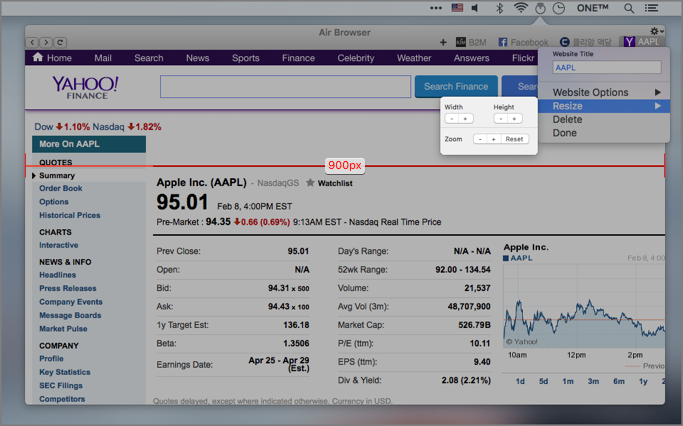
Task: Go forward with the browser forward arrow
Action: (46, 42)
